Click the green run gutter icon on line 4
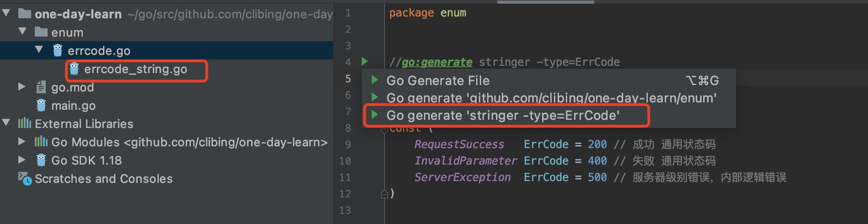 (x=365, y=61)
